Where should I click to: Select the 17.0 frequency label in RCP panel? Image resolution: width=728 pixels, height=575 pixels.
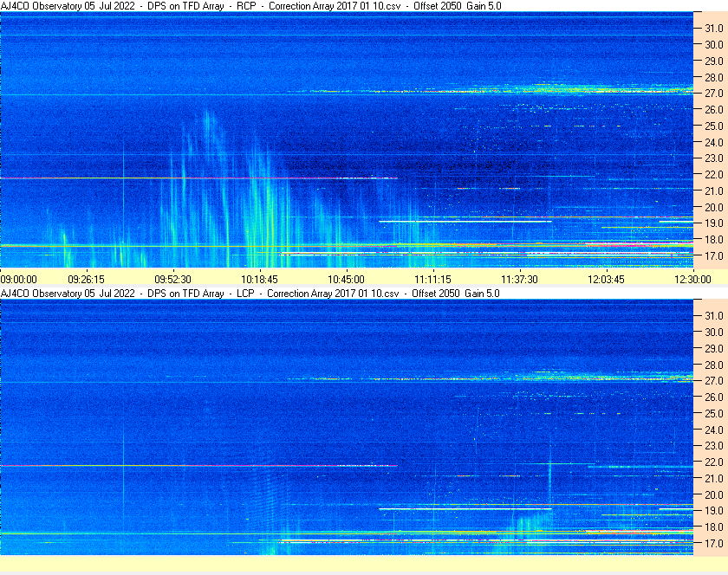click(713, 256)
